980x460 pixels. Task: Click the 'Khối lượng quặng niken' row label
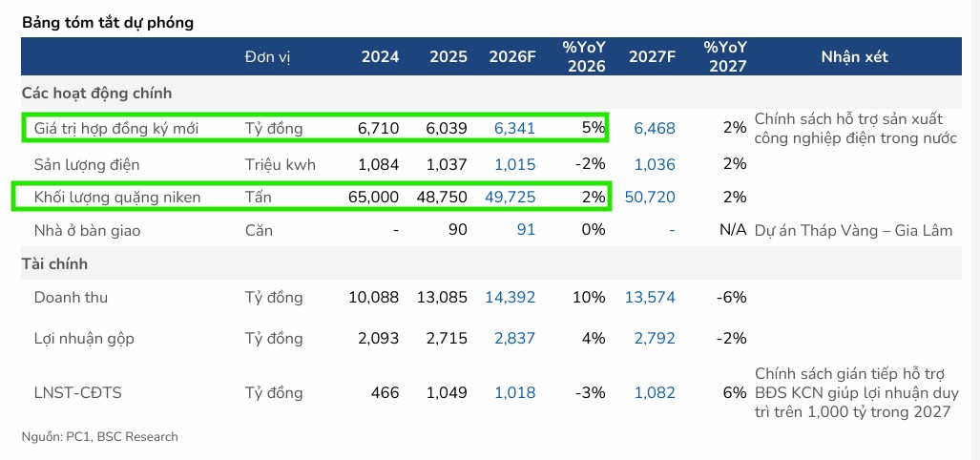(x=117, y=198)
